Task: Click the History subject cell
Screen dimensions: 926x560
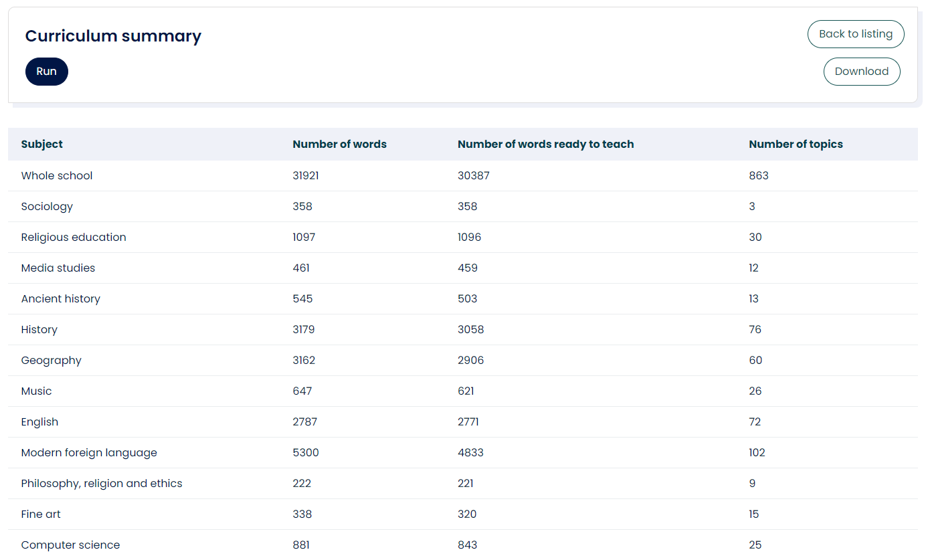Action: point(39,330)
